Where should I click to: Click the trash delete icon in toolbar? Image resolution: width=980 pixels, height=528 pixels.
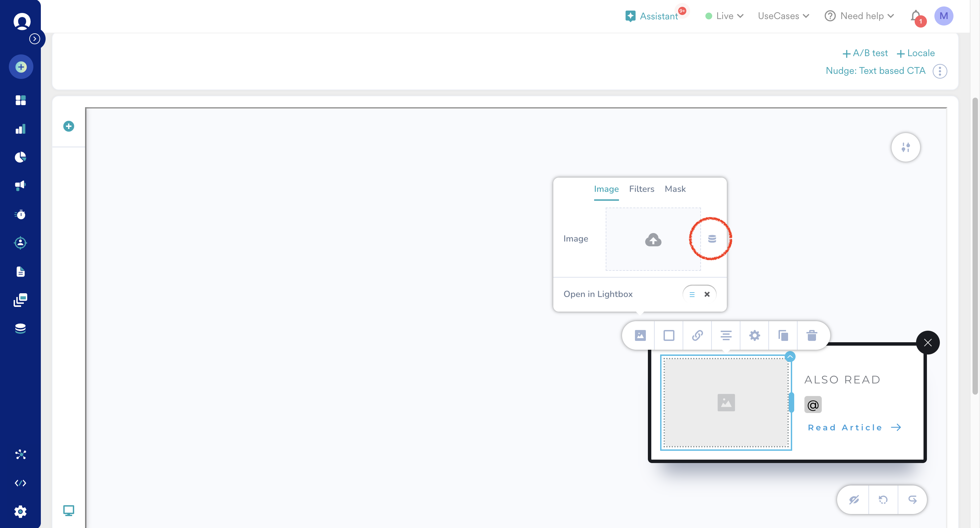tap(812, 335)
